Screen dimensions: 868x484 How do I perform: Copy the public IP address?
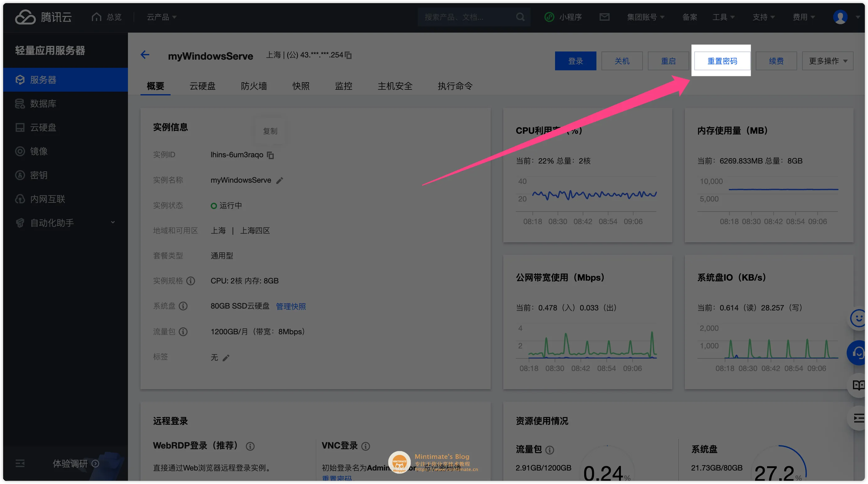[x=348, y=55]
